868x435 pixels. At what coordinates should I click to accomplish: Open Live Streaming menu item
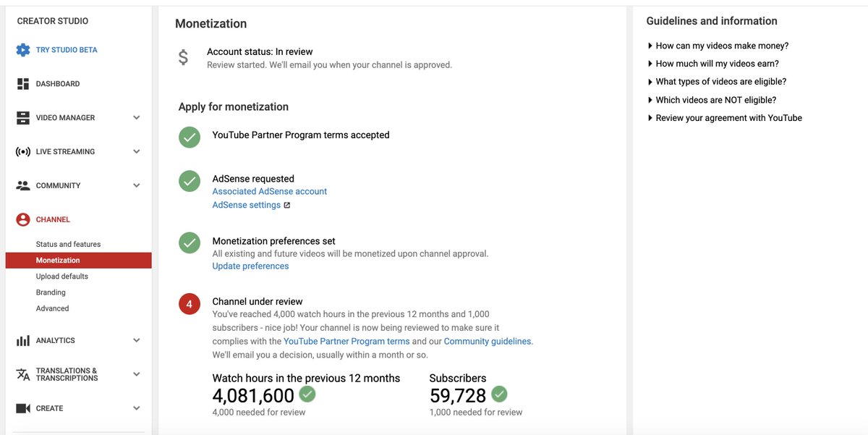[x=65, y=152]
